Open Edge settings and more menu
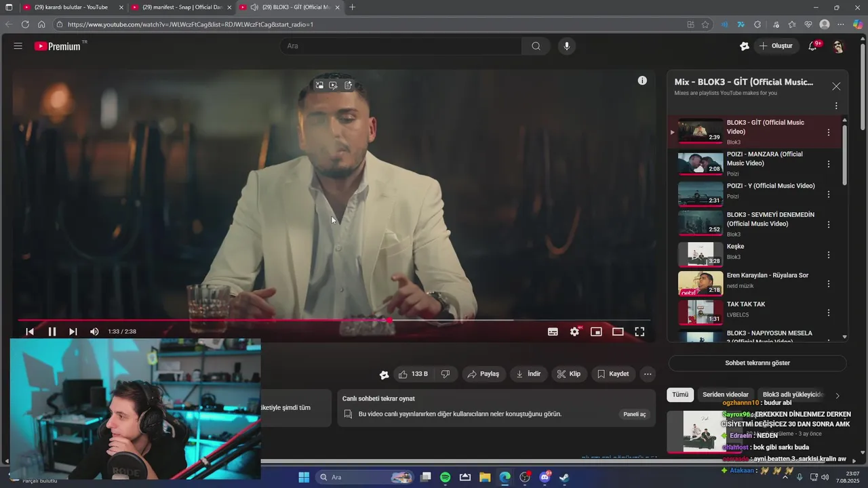The height and width of the screenshot is (488, 868). (842, 24)
